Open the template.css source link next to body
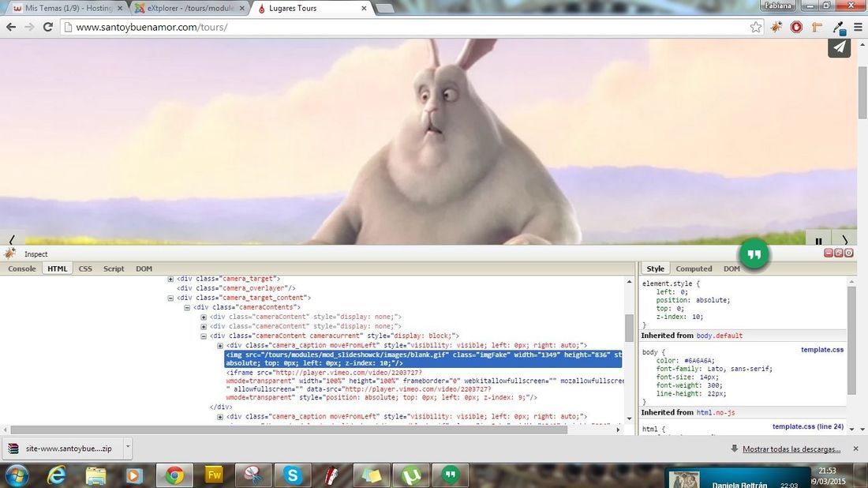The height and width of the screenshot is (488, 868). pos(822,350)
